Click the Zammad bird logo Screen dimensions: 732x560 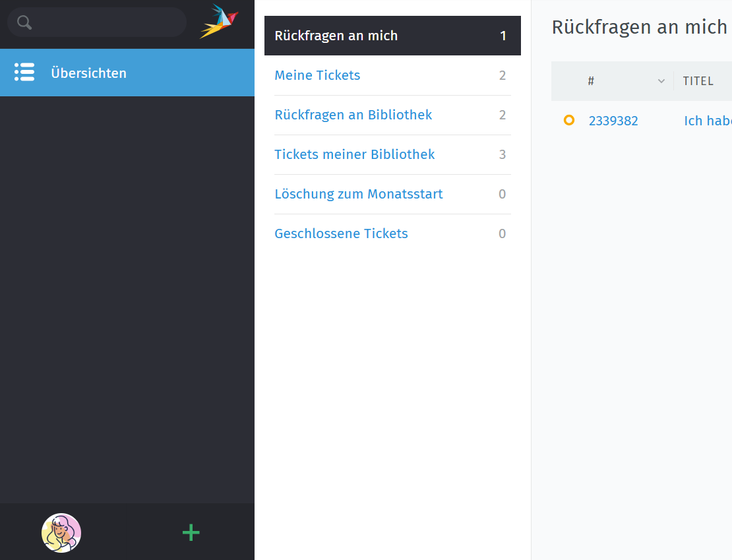[x=219, y=22]
